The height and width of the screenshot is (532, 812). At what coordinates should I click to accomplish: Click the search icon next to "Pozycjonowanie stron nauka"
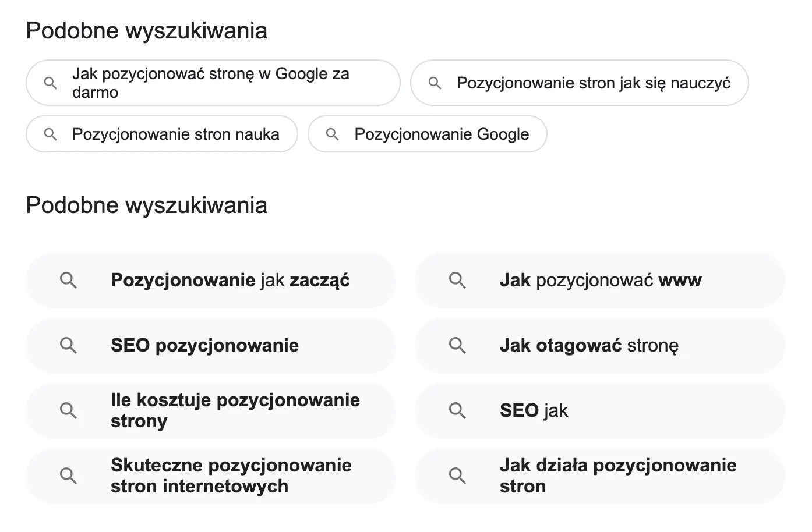tap(50, 134)
